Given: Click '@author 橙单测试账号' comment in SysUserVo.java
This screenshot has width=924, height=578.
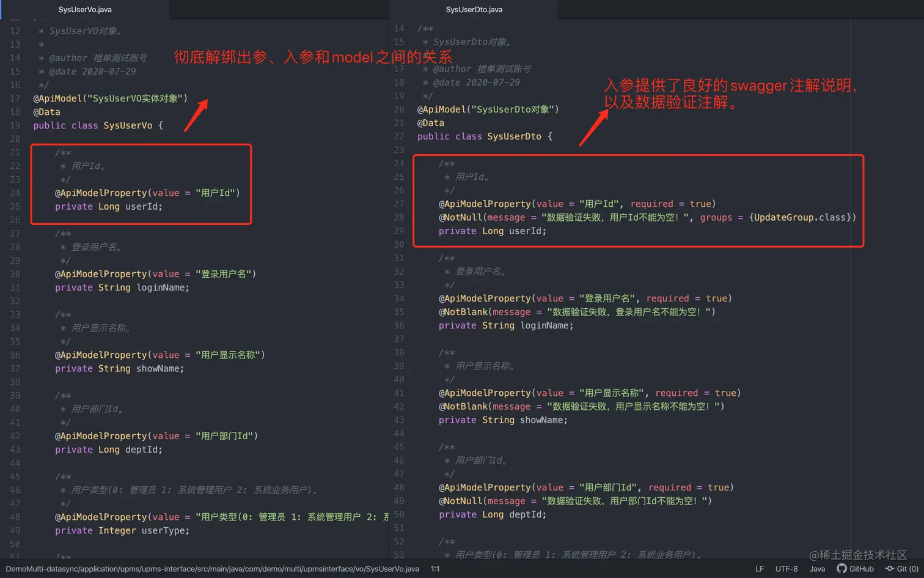Looking at the screenshot, I should pos(93,58).
